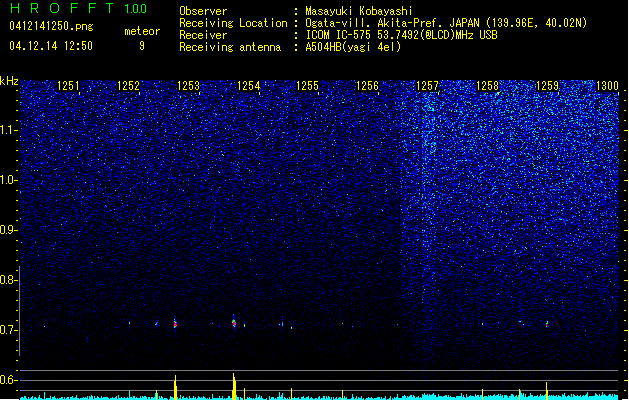Select the 1259 time axis marker
The image size is (629, 400).
pyautogui.click(x=547, y=86)
